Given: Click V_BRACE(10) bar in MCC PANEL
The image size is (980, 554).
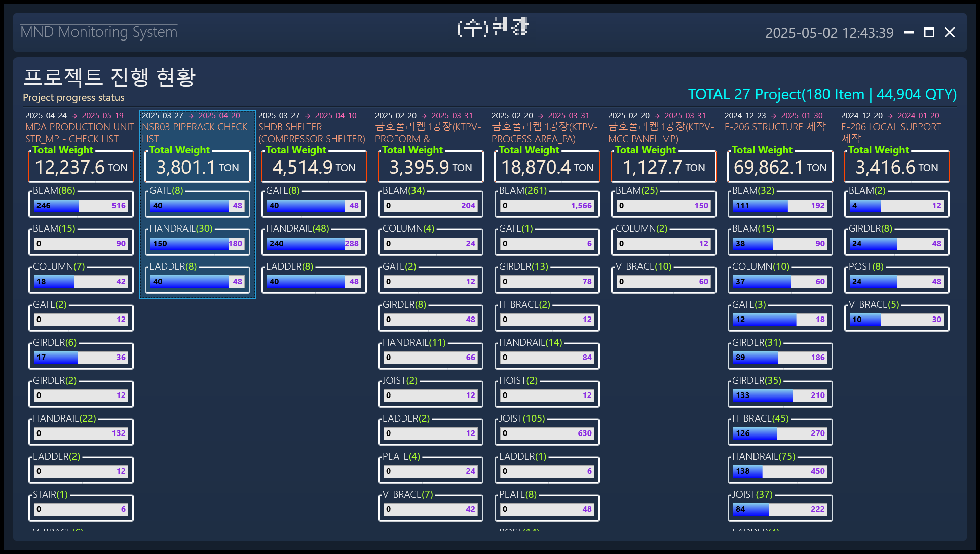Looking at the screenshot, I should pyautogui.click(x=664, y=281).
